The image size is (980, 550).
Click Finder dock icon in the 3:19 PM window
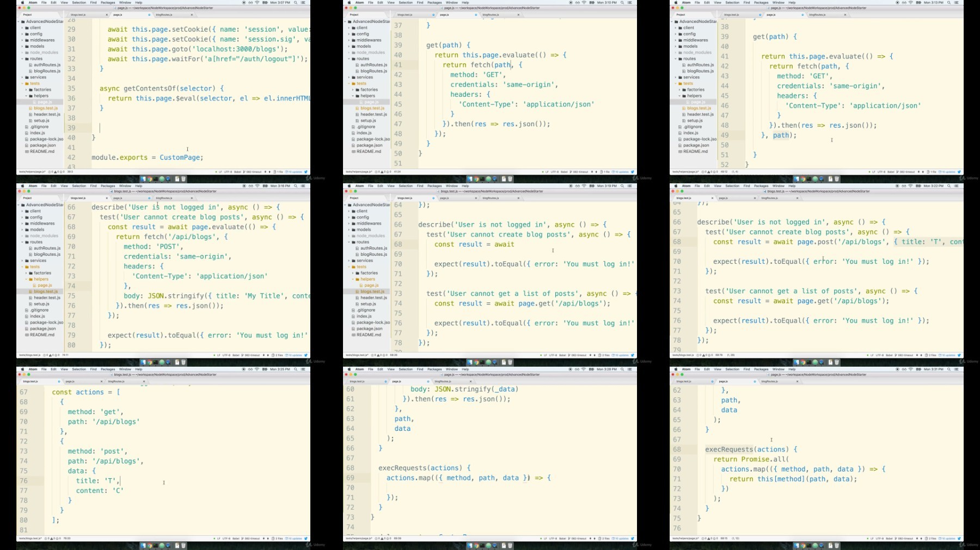(x=470, y=362)
